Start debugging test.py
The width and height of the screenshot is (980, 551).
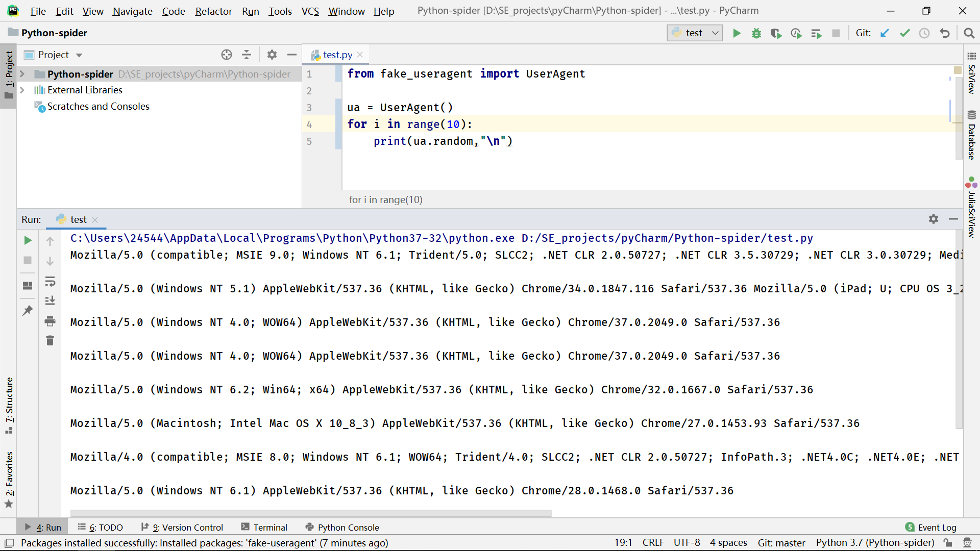click(756, 33)
